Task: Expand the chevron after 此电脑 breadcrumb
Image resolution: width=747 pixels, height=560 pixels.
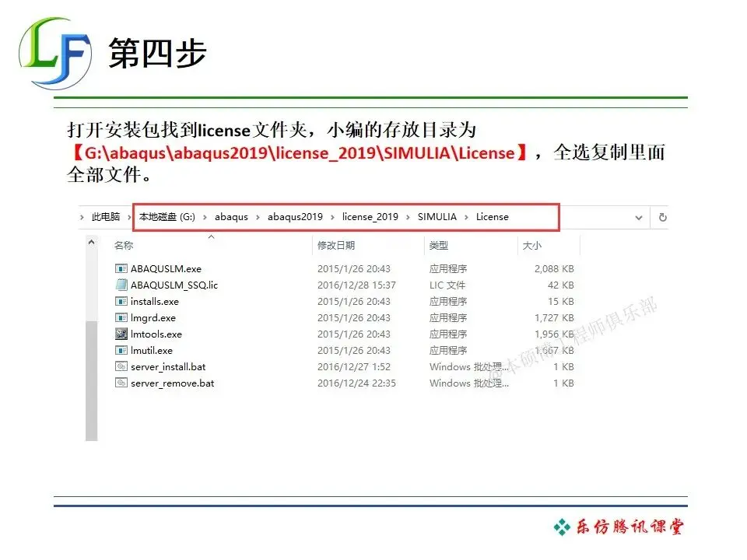Action: 128,218
